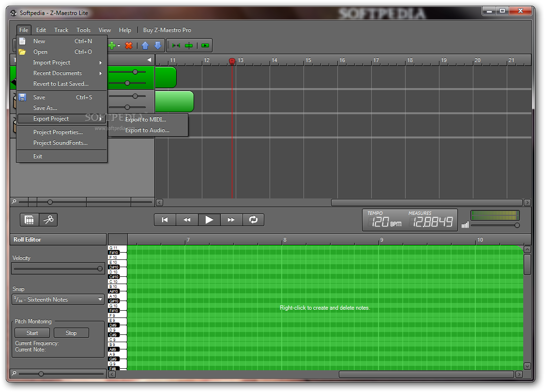The image size is (545, 392).
Task: Choose New from the File menu
Action: [x=61, y=41]
